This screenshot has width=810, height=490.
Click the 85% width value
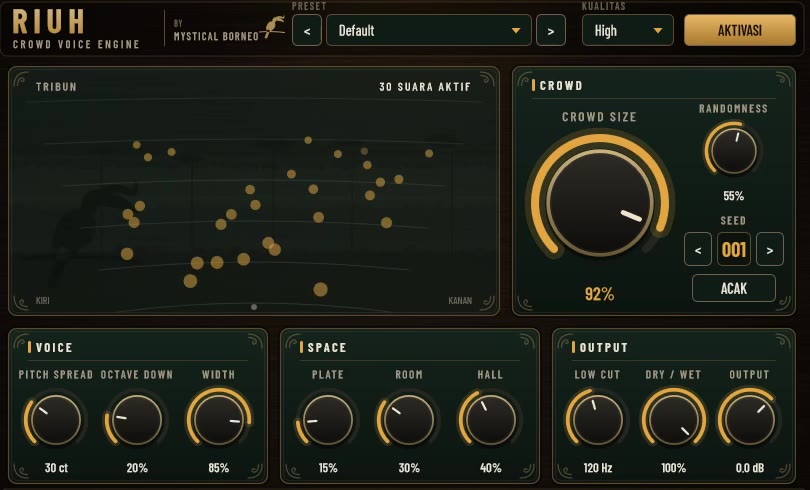(219, 468)
